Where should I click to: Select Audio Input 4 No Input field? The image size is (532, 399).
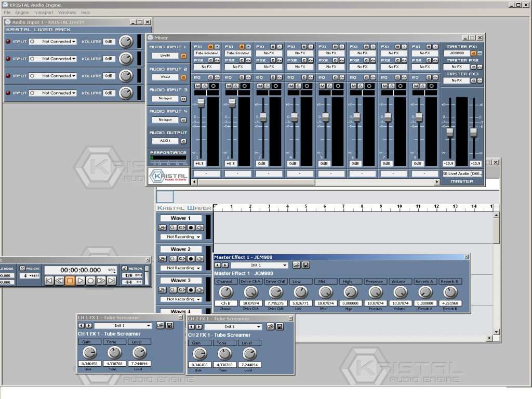pos(165,120)
